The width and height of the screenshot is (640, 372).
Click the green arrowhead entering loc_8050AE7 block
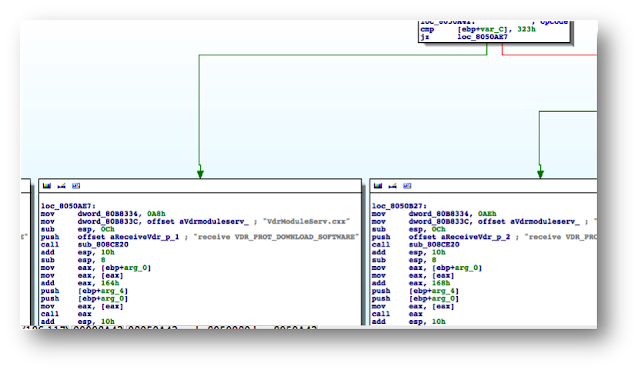pyautogui.click(x=200, y=174)
